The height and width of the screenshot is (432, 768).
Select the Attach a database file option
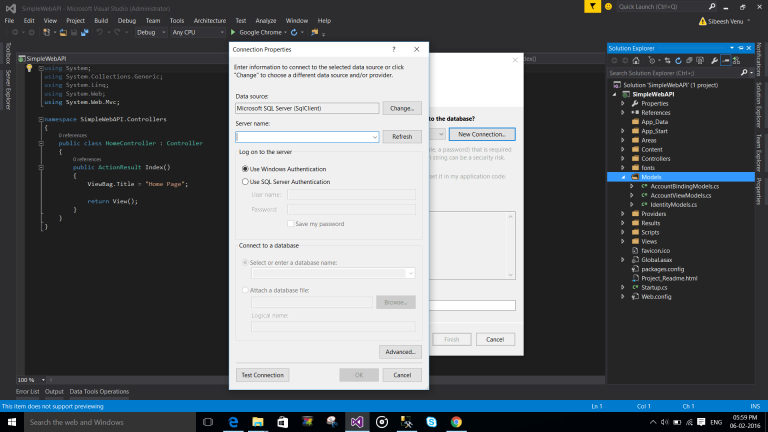pos(245,290)
